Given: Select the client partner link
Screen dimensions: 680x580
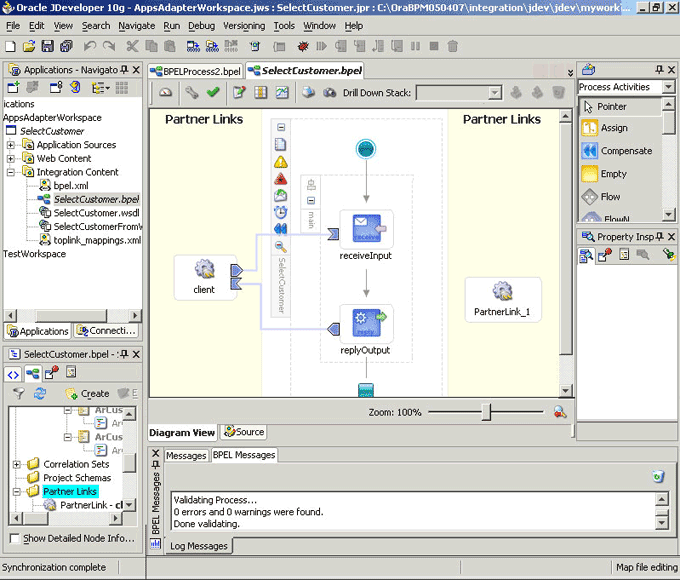Looking at the screenshot, I should point(204,277).
